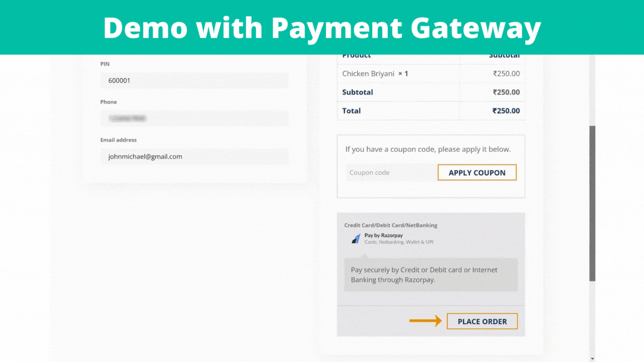This screenshot has height=362, width=644.
Task: Click the Pay by Razorpay label
Action: click(x=383, y=235)
